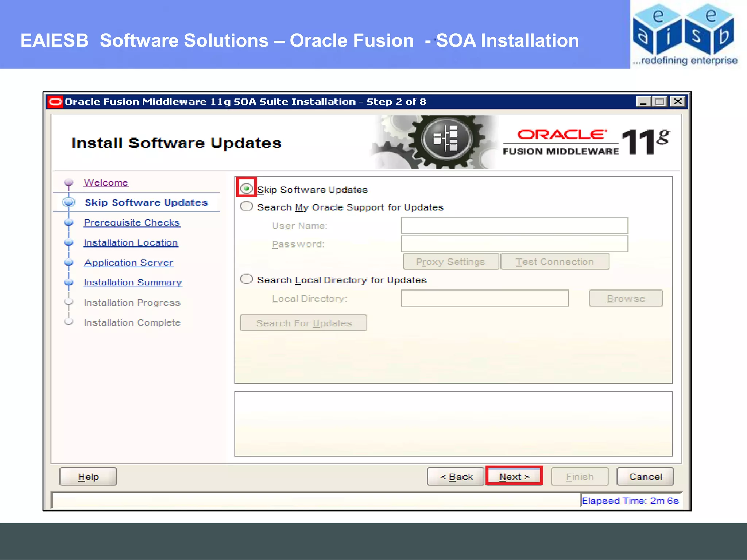Click the current step marker beside Skip Software Updates
The image size is (747, 560).
coord(69,202)
